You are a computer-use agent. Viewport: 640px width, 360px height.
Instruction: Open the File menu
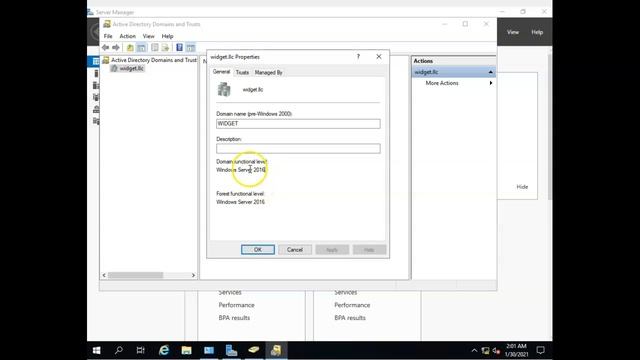[108, 36]
